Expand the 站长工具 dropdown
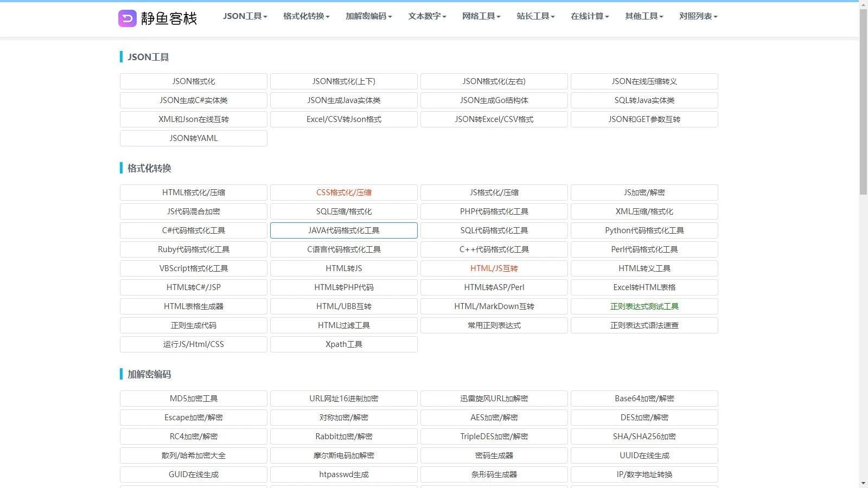This screenshot has width=868, height=488. click(535, 16)
